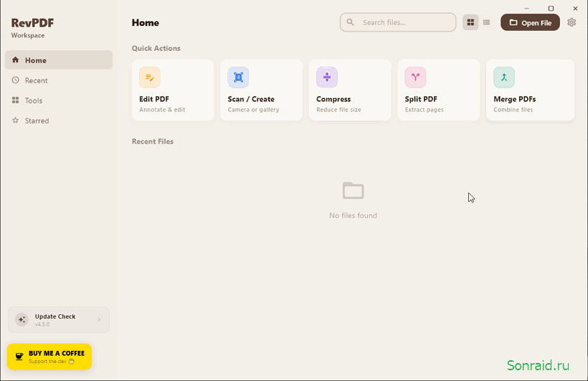The height and width of the screenshot is (381, 588).
Task: Open the Recent section
Action: 59,80
